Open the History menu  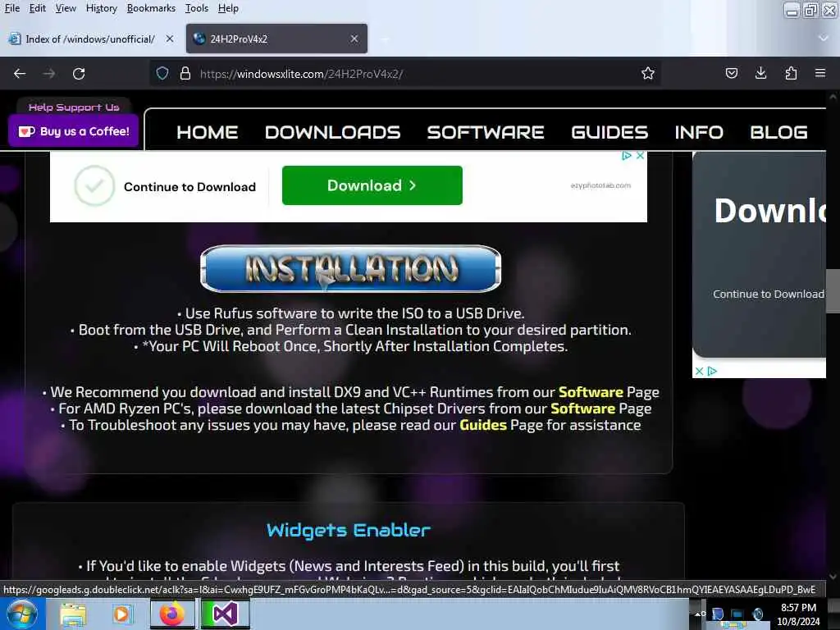[101, 8]
